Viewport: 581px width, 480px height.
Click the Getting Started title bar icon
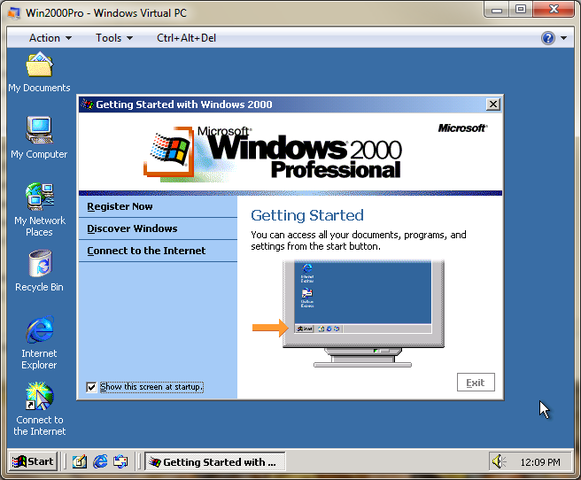pyautogui.click(x=87, y=104)
